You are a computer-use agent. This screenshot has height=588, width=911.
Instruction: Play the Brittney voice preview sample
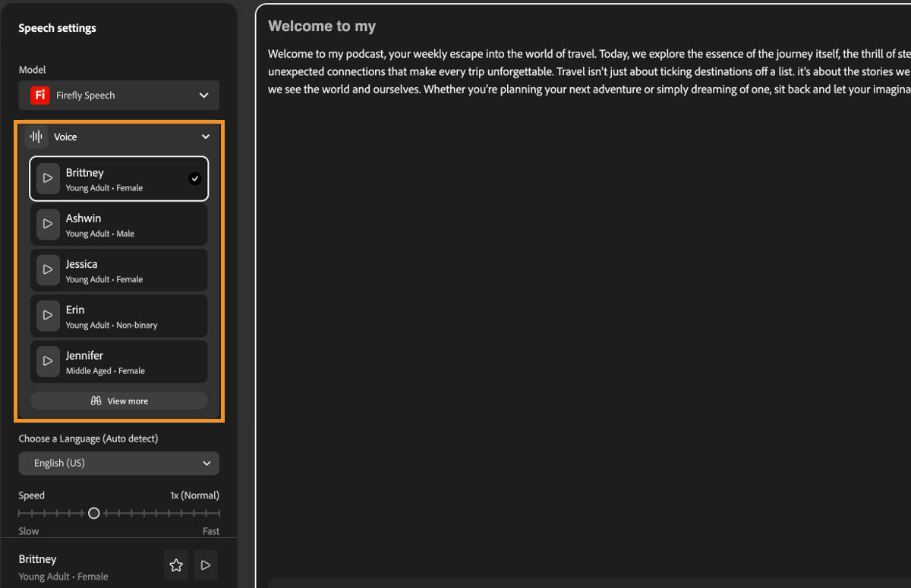47,178
